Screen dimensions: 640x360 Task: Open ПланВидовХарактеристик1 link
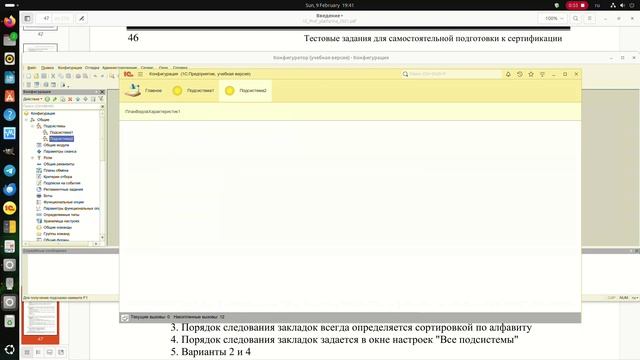[x=153, y=111]
